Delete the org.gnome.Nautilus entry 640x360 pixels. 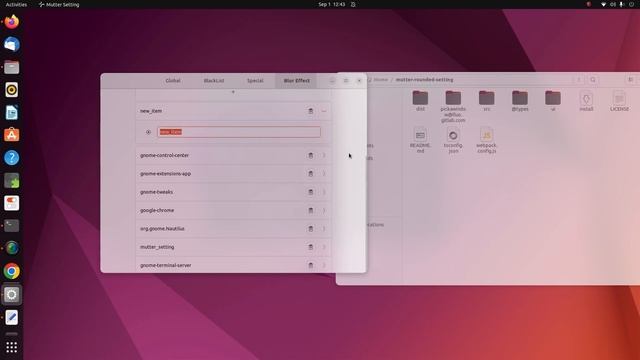click(311, 229)
